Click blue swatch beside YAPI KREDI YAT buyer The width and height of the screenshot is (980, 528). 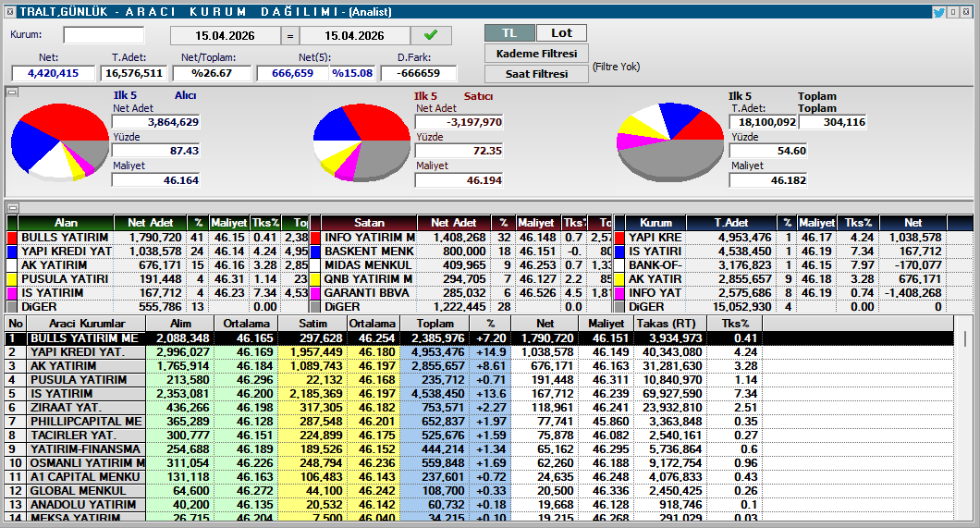pyautogui.click(x=11, y=252)
